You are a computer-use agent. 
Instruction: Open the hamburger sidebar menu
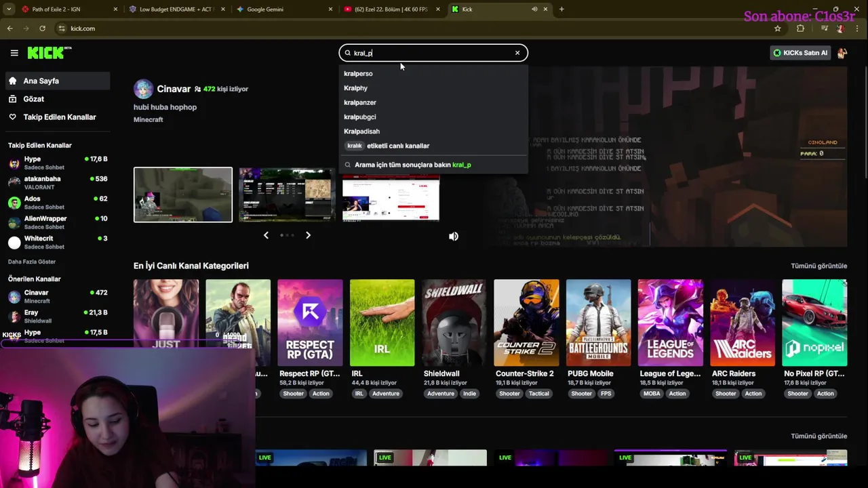coord(14,53)
